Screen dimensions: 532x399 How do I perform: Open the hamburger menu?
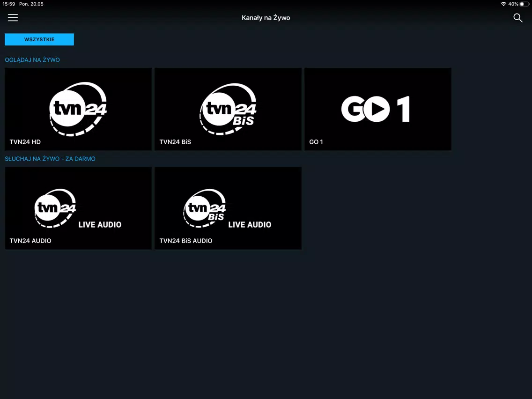pyautogui.click(x=13, y=18)
